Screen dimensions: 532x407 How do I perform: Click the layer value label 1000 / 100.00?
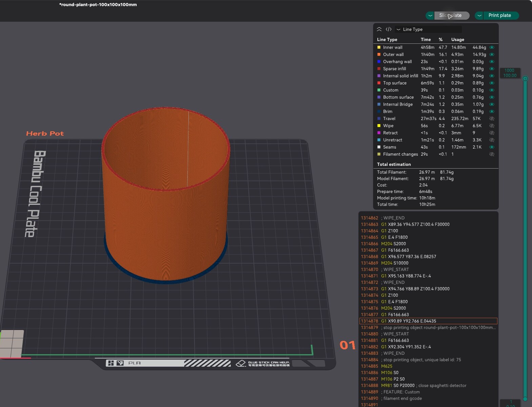(x=510, y=73)
